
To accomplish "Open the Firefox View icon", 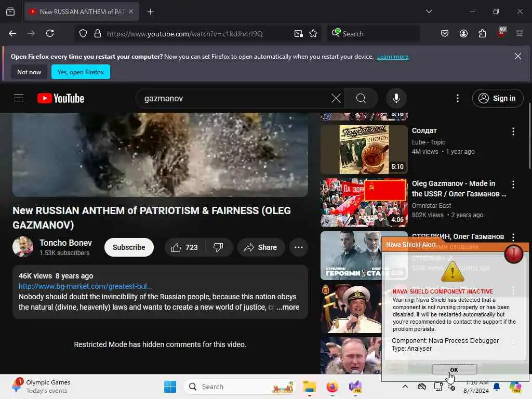I will [x=10, y=11].
